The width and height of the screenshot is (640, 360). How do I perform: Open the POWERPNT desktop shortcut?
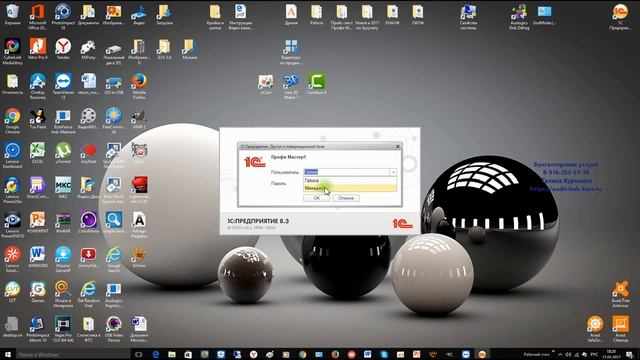pos(38,222)
